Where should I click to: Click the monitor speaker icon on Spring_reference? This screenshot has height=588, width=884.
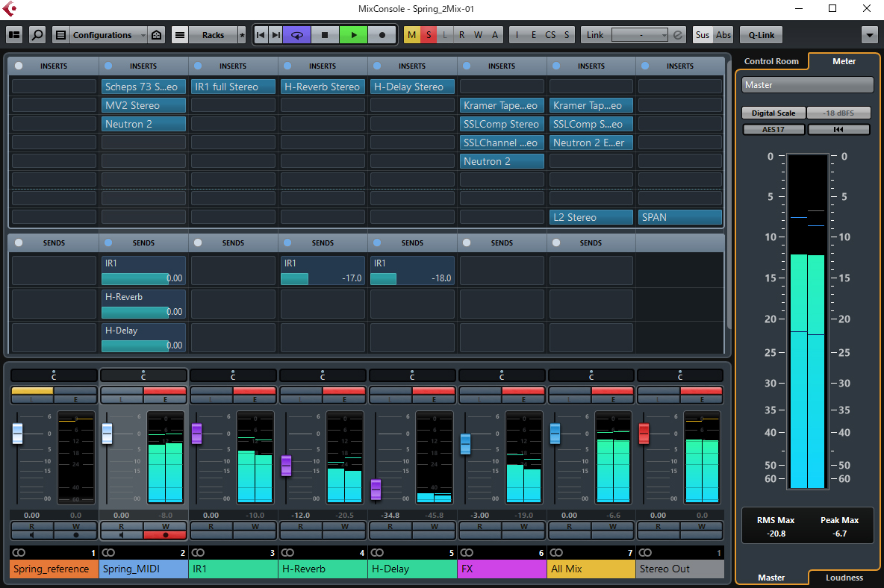(32, 534)
